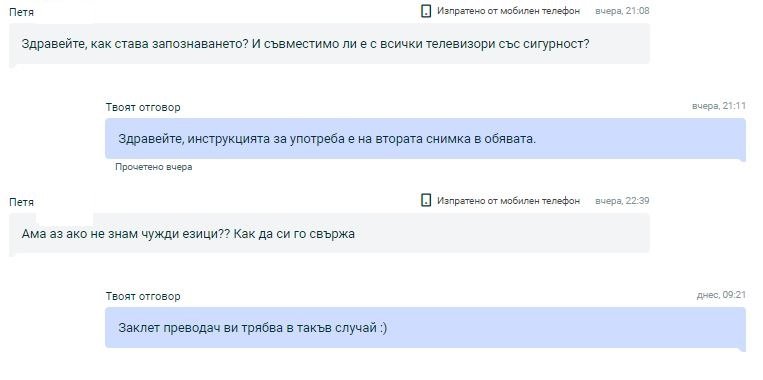Viewport: 763px width, 380px height.
Task: Click the timestamp 'вчера, 22:39'
Action: point(622,200)
